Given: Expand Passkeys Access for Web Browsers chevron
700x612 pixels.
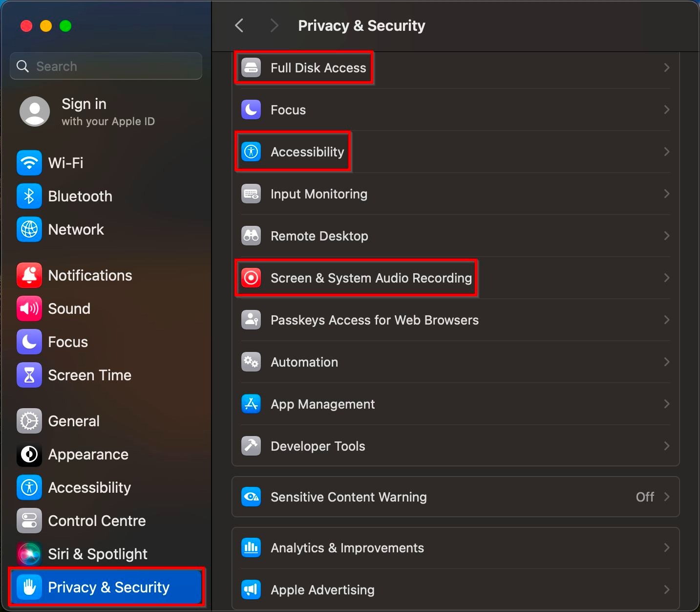Looking at the screenshot, I should click(x=667, y=320).
